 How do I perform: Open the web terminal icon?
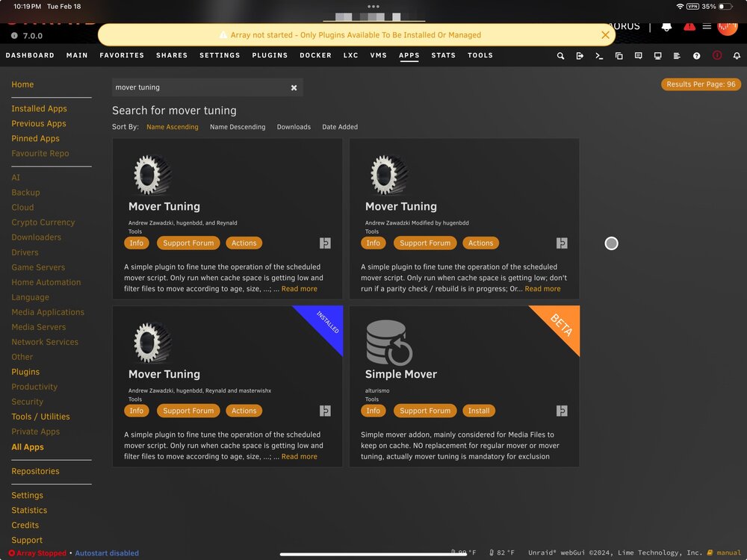tap(599, 56)
